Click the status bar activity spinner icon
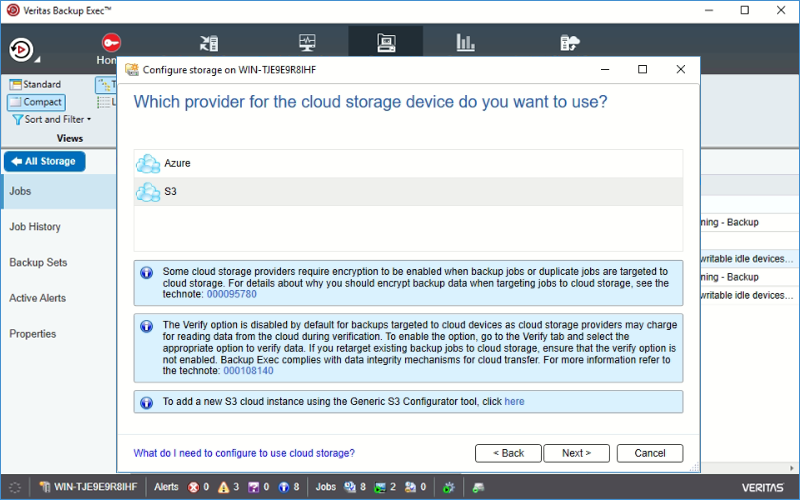This screenshot has height=500, width=800. coord(15,487)
